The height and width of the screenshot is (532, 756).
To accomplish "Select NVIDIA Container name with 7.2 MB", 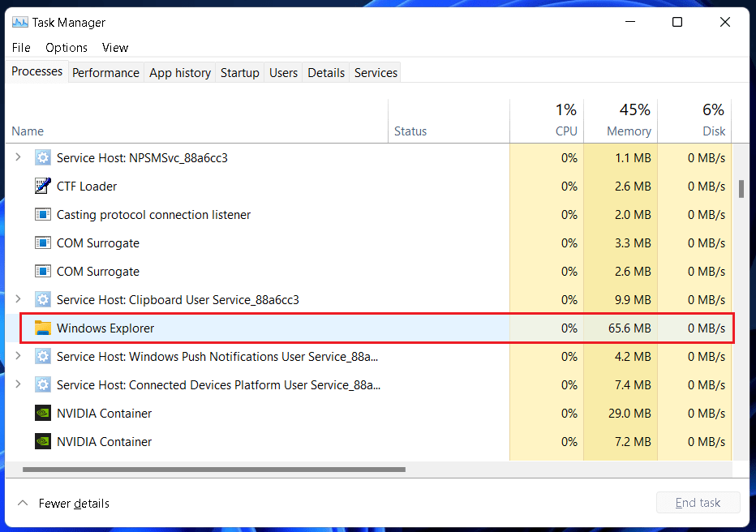I will click(x=104, y=442).
